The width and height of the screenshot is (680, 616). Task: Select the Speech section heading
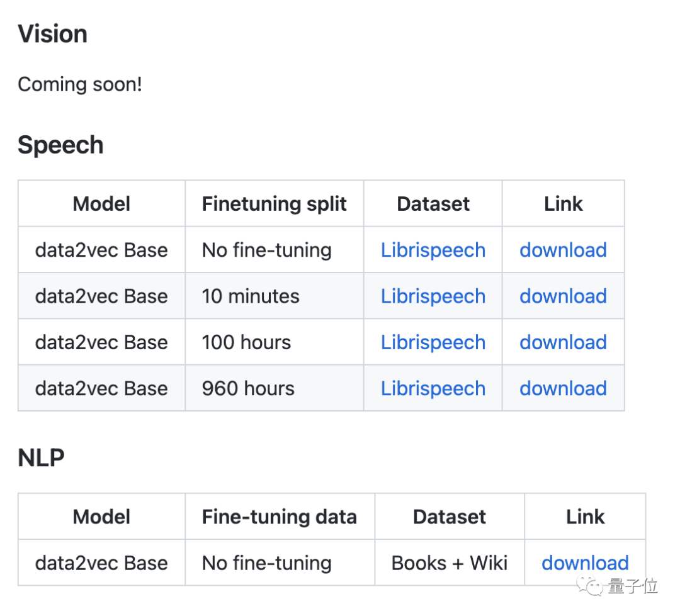tap(60, 145)
